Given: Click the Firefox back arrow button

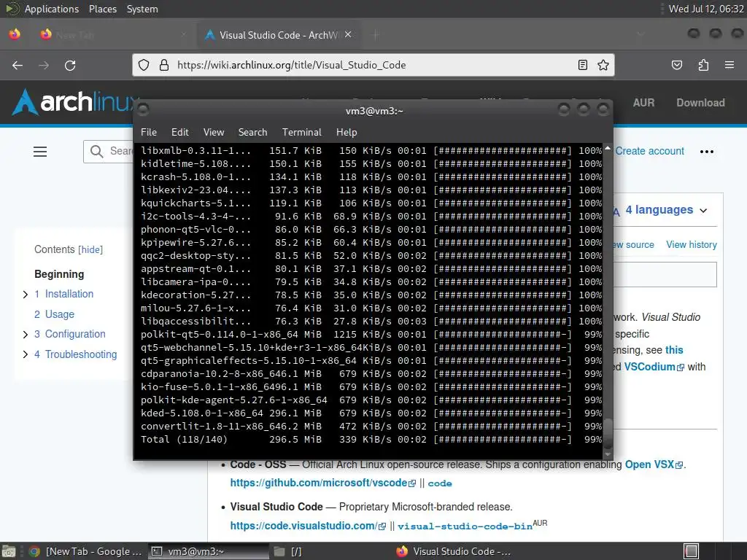Looking at the screenshot, I should click(x=18, y=65).
